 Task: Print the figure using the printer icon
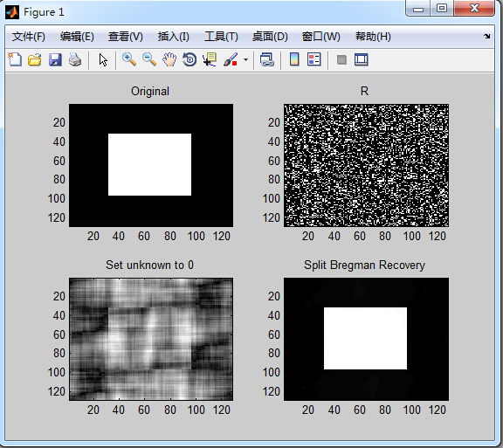pos(75,59)
